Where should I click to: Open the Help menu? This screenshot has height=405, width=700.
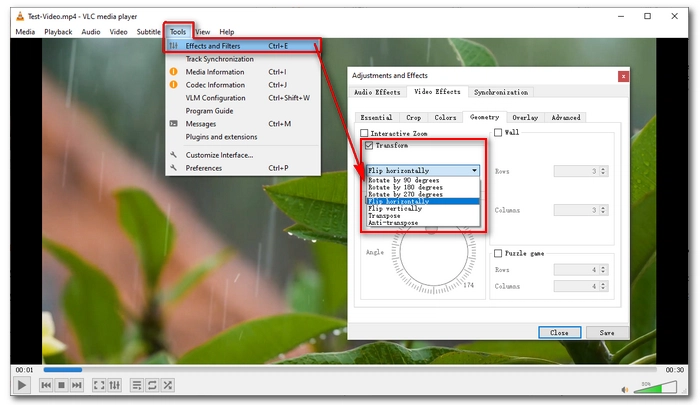click(226, 32)
